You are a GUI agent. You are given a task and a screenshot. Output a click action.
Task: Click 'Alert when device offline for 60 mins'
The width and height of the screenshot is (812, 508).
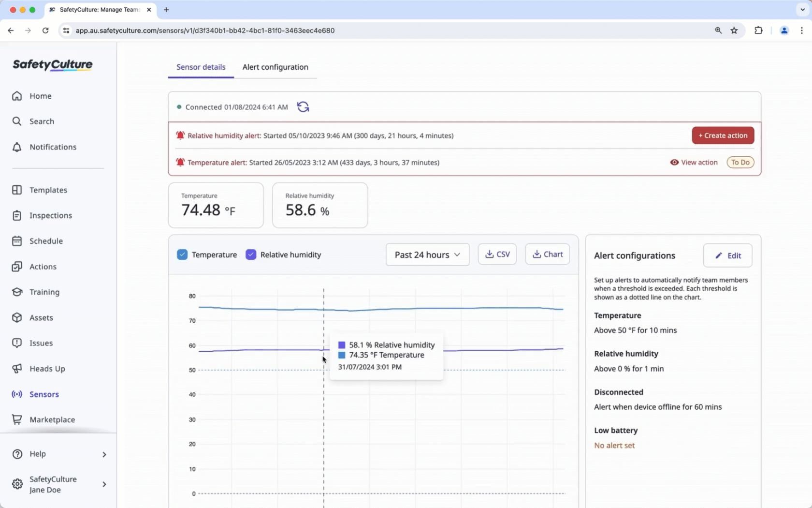click(x=658, y=407)
